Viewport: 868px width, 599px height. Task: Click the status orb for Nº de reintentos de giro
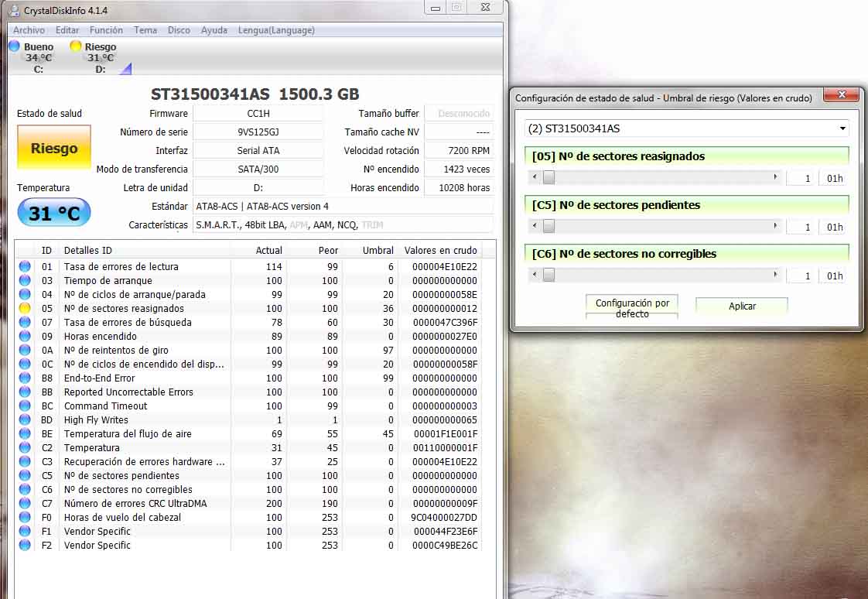(25, 350)
